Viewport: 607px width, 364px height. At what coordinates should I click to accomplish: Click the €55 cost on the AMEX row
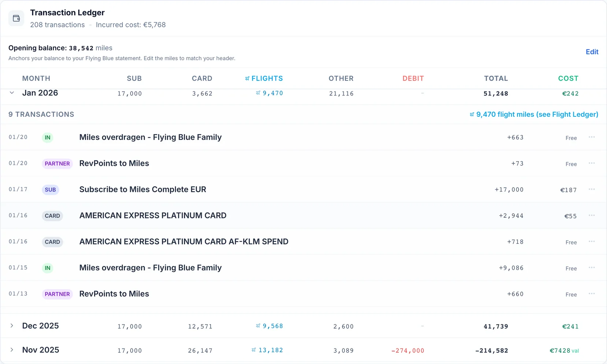point(570,216)
